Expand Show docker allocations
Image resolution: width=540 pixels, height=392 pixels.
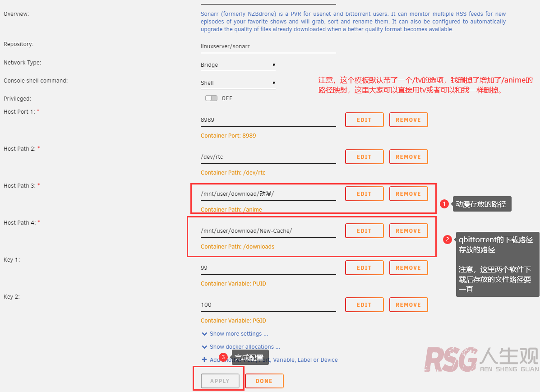(x=245, y=347)
